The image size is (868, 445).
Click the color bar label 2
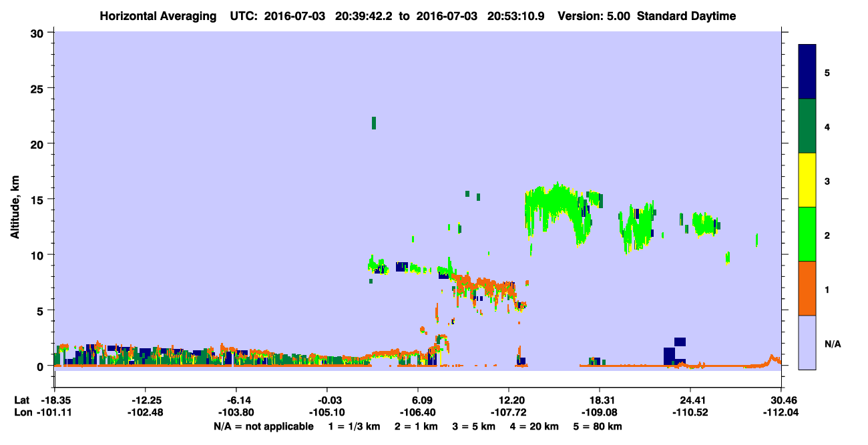point(827,235)
